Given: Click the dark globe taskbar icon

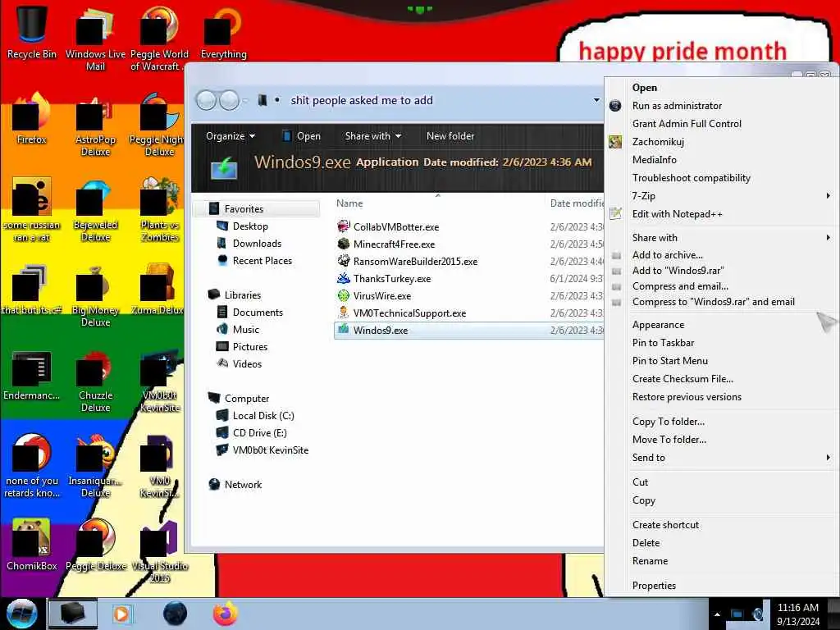Looking at the screenshot, I should pos(176,614).
